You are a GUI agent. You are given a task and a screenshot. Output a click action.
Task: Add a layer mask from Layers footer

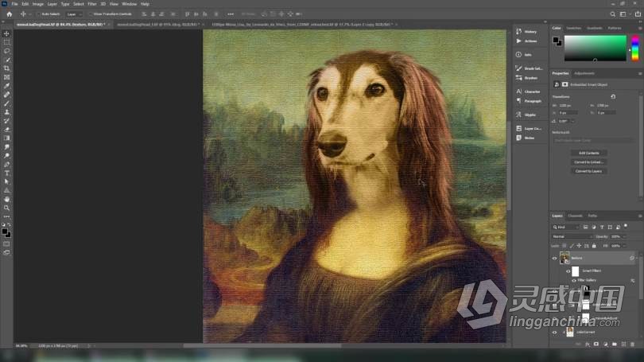point(596,344)
